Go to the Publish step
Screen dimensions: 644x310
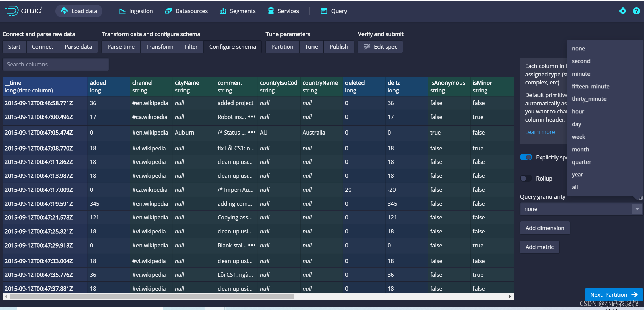[x=339, y=47]
